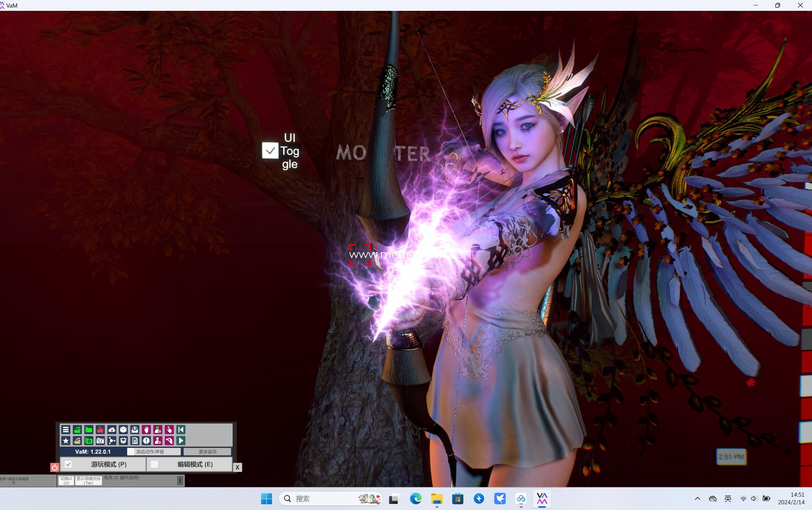Click the document page icon

pyautogui.click(x=134, y=441)
